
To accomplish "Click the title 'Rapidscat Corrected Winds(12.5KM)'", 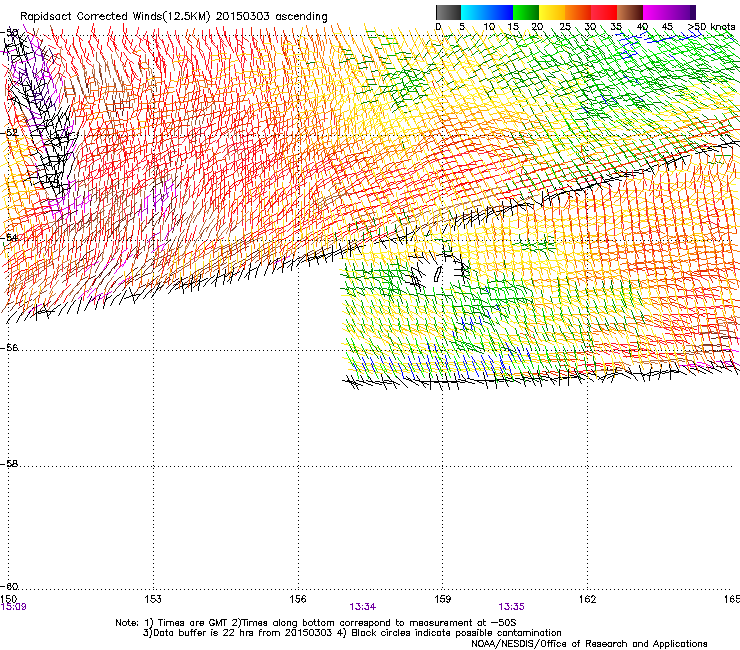I will click(115, 16).
